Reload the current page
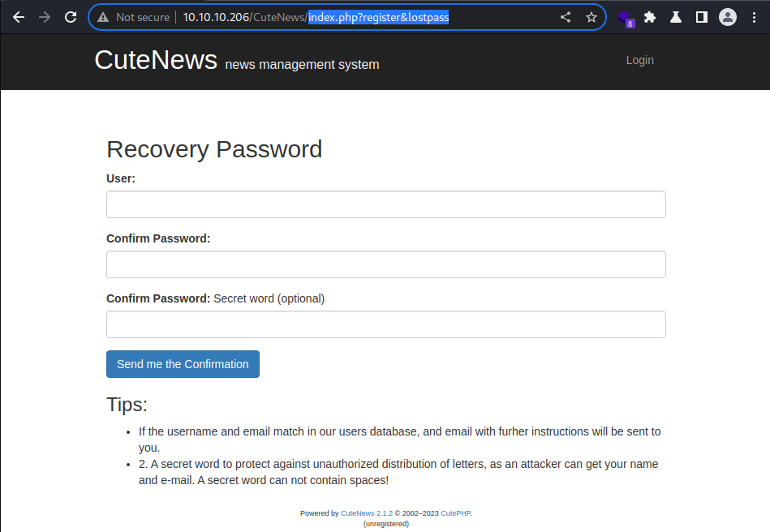 point(71,17)
